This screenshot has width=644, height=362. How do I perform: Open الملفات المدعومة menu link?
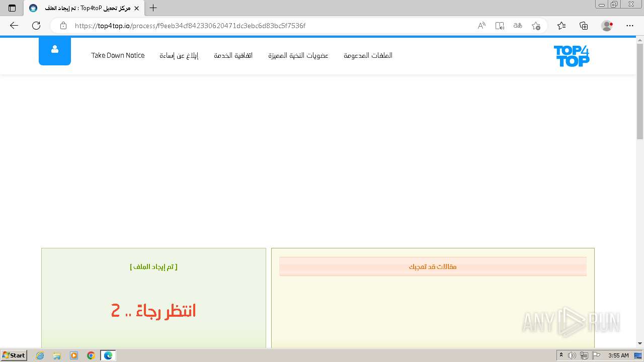point(368,55)
